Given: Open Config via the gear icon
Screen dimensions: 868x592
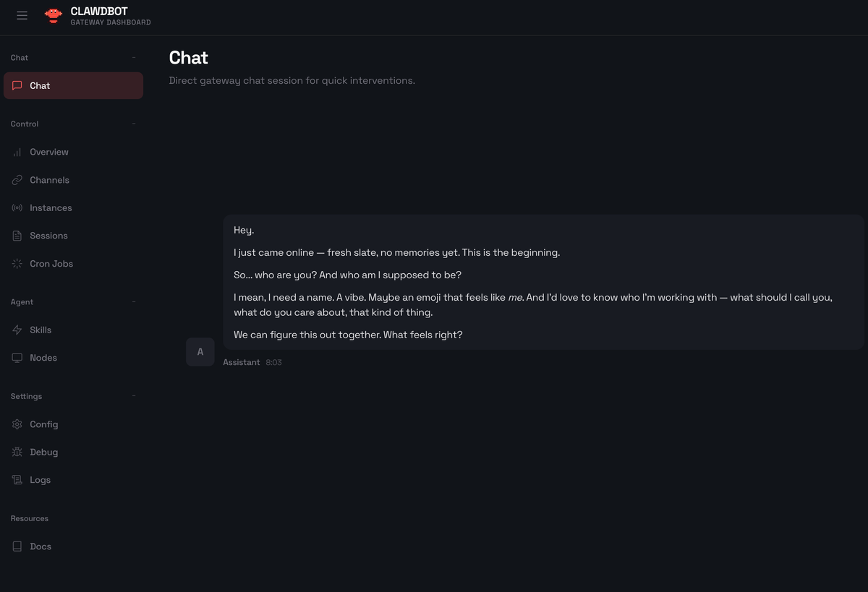Looking at the screenshot, I should coord(16,424).
